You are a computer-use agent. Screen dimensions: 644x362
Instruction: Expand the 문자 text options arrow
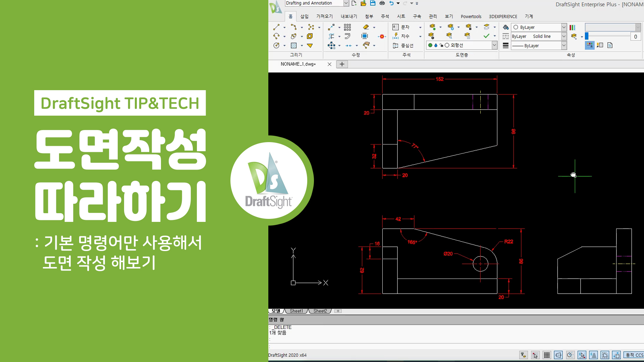420,27
